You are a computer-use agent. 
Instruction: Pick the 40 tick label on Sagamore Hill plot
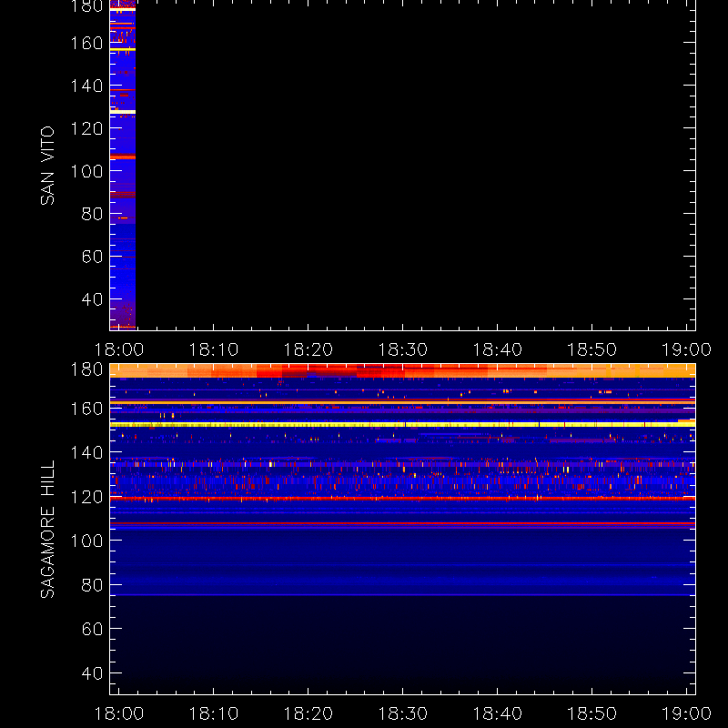(92, 673)
